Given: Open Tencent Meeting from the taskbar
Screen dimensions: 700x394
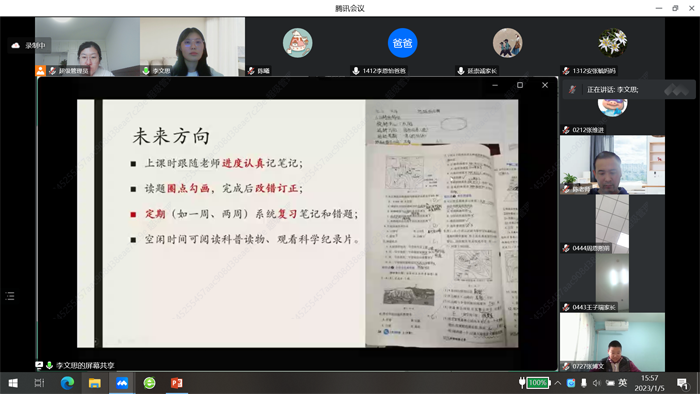Looking at the screenshot, I should (122, 383).
